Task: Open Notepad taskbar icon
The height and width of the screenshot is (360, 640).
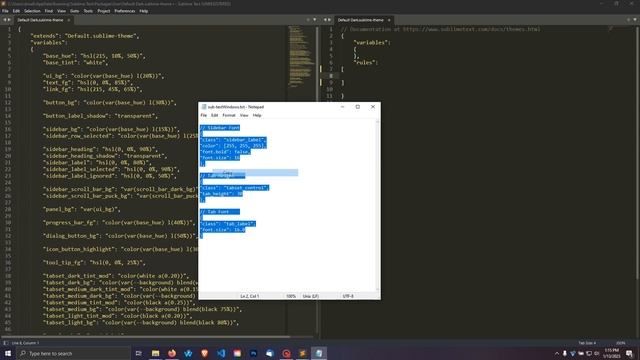Action: point(319,353)
